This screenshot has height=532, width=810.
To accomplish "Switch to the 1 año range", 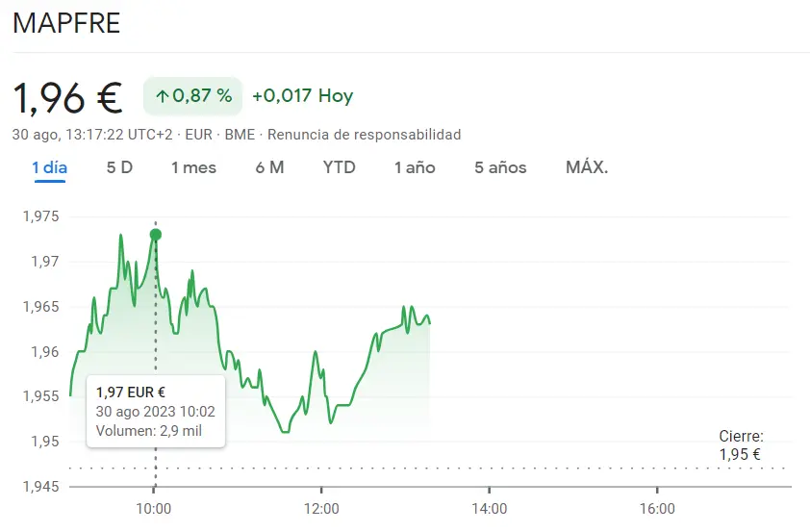I will (415, 167).
